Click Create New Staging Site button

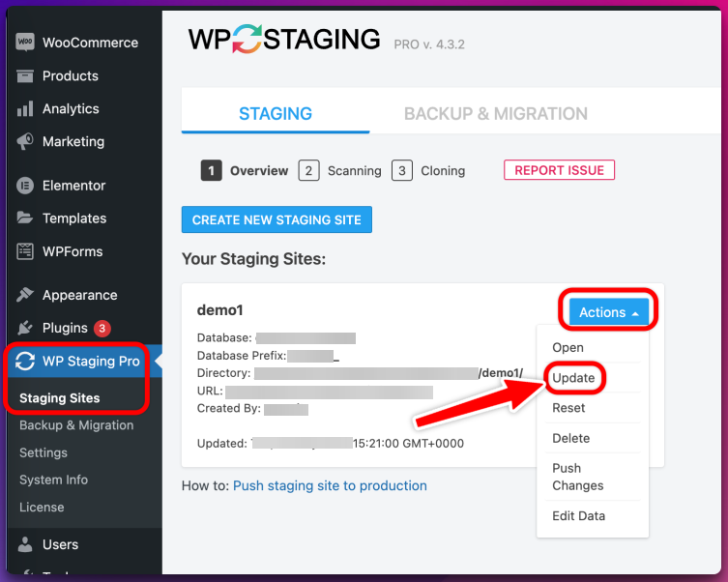[277, 219]
